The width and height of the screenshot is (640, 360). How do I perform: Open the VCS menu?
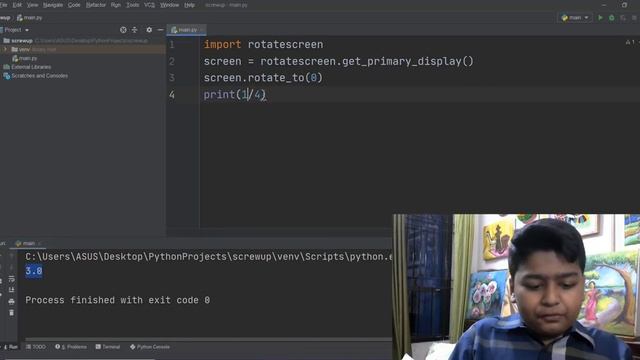[149, 5]
